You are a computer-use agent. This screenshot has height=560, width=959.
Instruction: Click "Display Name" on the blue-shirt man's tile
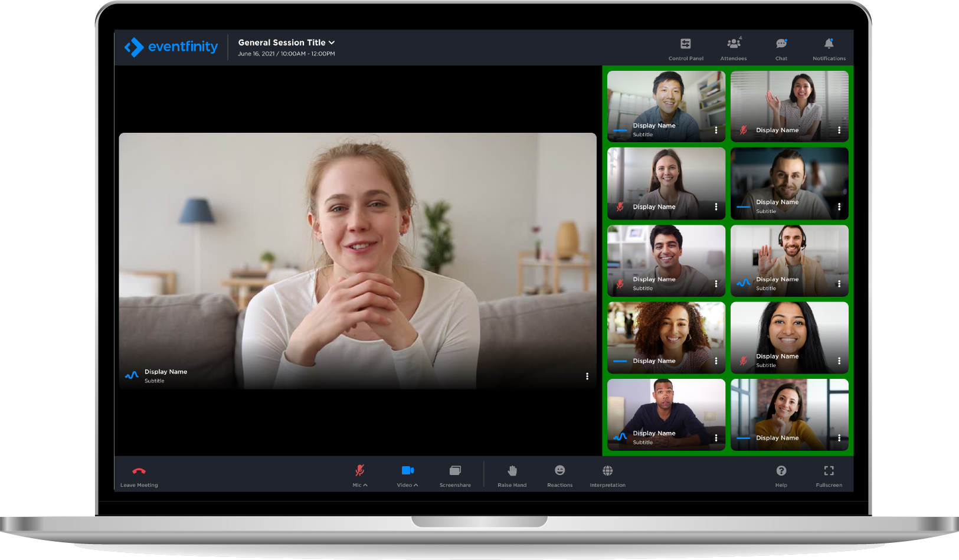[654, 126]
